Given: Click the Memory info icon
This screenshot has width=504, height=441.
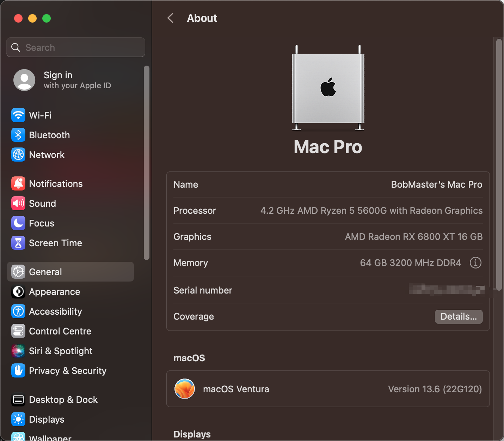Looking at the screenshot, I should tap(475, 262).
